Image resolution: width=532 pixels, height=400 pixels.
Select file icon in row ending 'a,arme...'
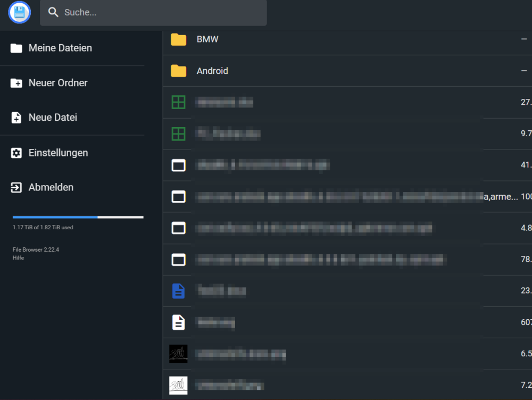click(x=178, y=197)
